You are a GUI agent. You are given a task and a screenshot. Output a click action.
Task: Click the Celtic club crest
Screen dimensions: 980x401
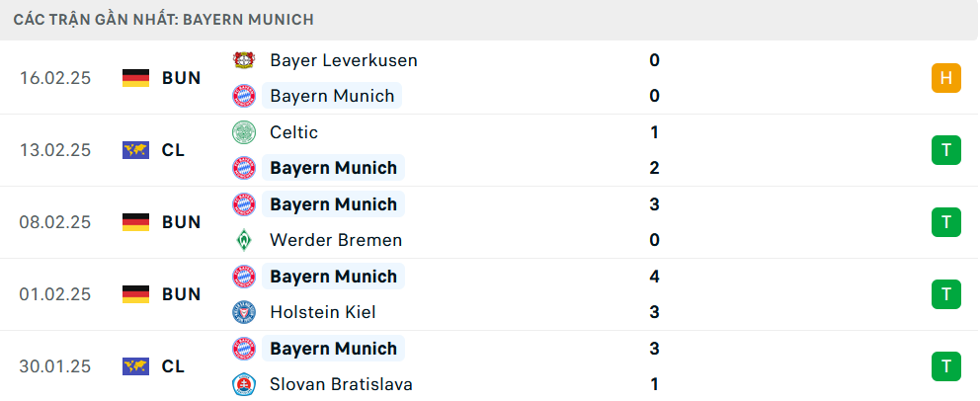[243, 132]
